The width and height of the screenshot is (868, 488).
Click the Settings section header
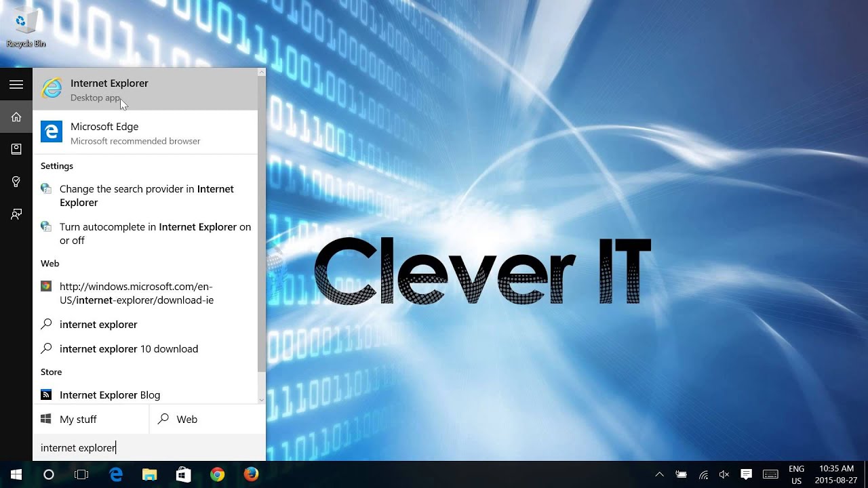click(57, 166)
